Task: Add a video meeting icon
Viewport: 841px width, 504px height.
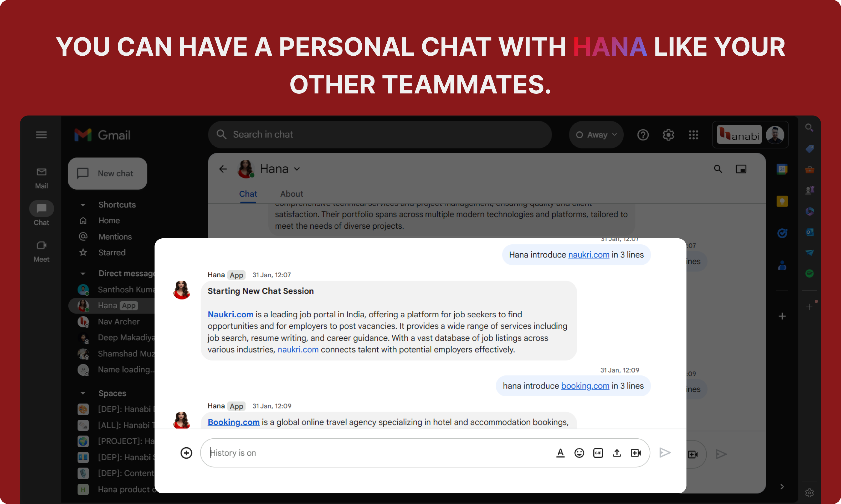Action: click(635, 453)
